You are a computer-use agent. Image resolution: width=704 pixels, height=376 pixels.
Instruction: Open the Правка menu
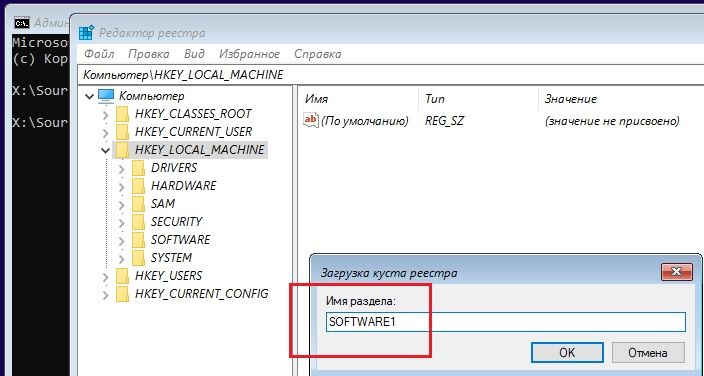(x=149, y=54)
